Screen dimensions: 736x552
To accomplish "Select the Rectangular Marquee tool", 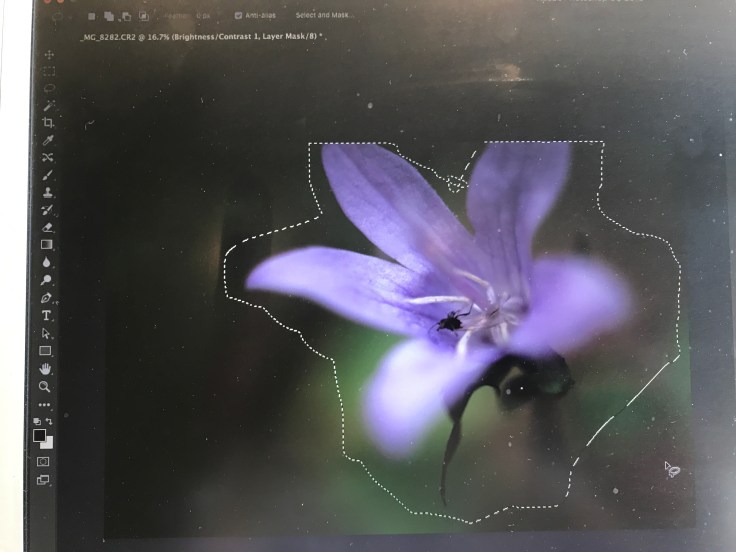I will click(x=49, y=71).
